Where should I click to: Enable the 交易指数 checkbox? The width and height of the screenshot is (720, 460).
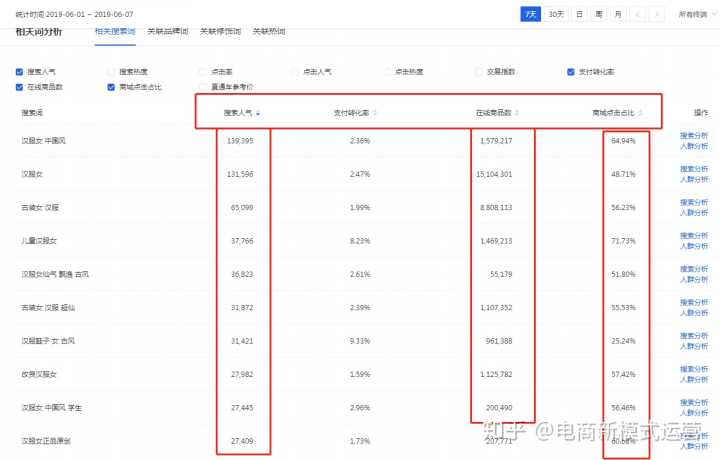[479, 72]
